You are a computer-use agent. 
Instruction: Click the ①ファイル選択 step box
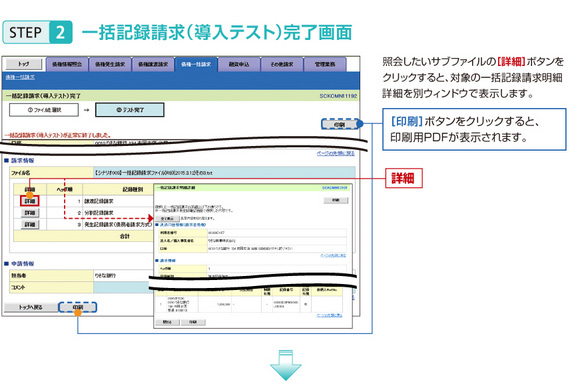(44, 110)
